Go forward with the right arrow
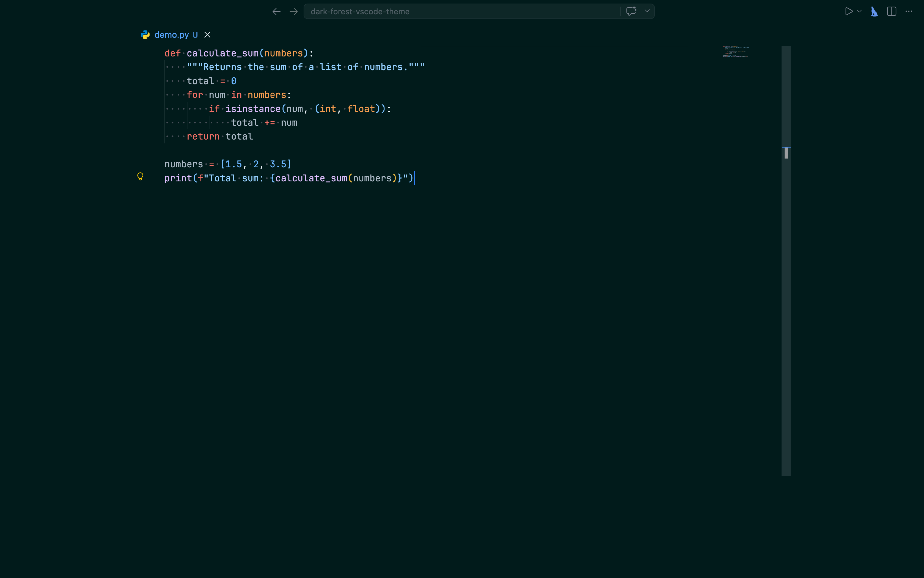Viewport: 924px width, 578px height. [x=294, y=12]
